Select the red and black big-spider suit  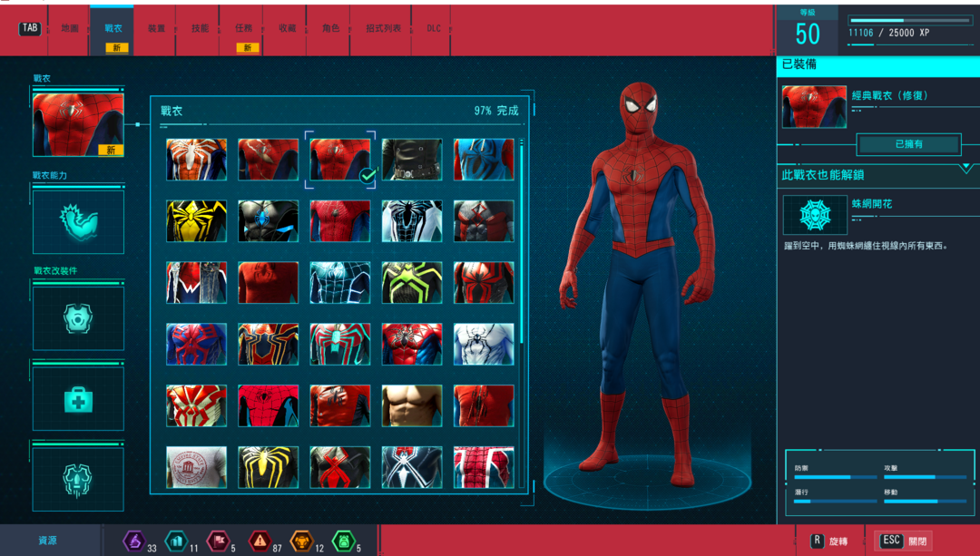[484, 282]
